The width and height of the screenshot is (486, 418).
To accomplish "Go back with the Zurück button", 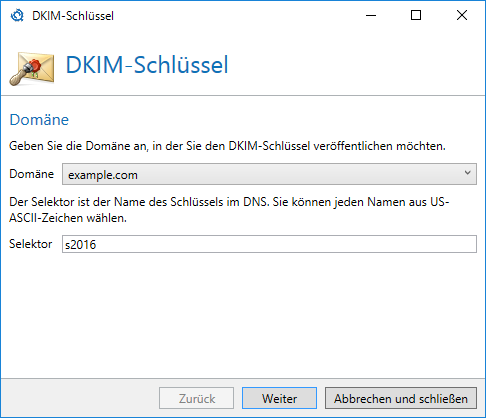I will coord(196,398).
